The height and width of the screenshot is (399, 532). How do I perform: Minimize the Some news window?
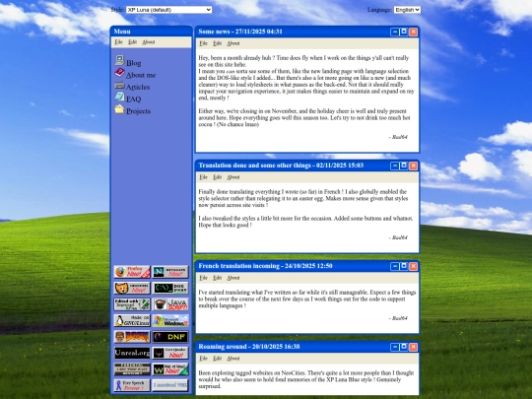(395, 32)
